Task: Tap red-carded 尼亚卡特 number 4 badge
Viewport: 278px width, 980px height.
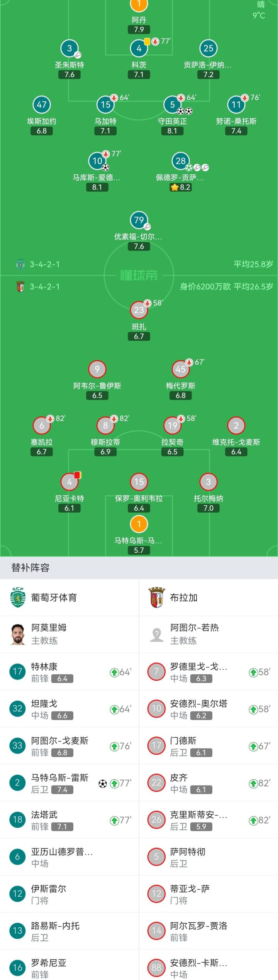Action: point(69,482)
